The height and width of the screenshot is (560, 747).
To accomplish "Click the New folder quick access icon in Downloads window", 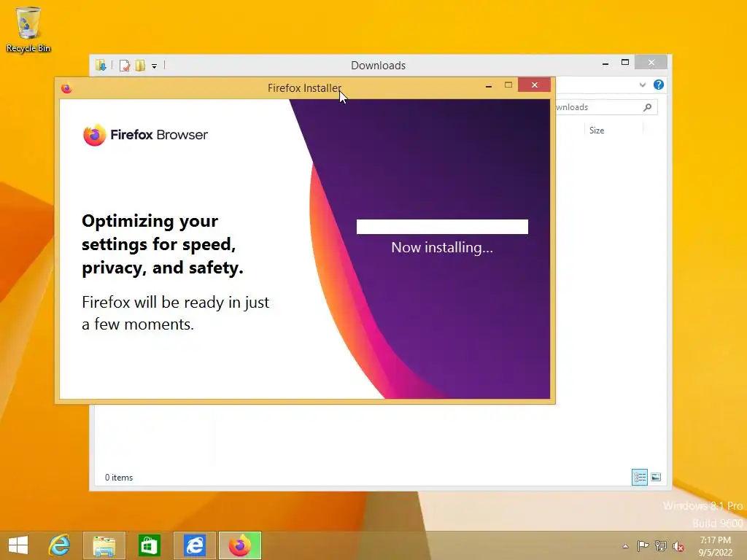I will pos(140,65).
